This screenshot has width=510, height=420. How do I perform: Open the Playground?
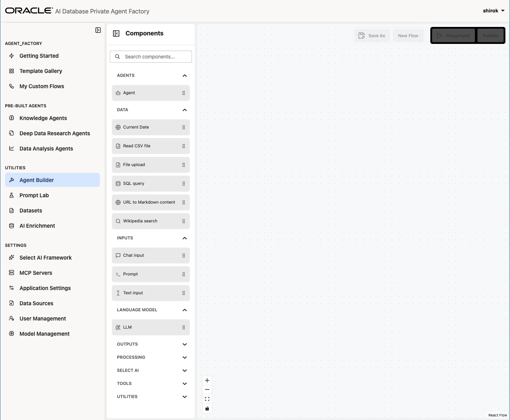coord(453,36)
